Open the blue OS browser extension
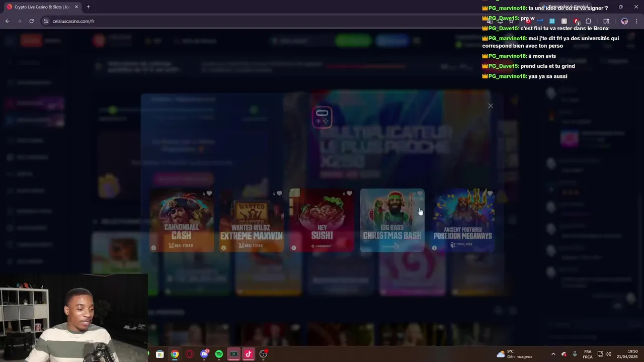Image resolution: width=644 pixels, height=362 pixels. (x=552, y=21)
